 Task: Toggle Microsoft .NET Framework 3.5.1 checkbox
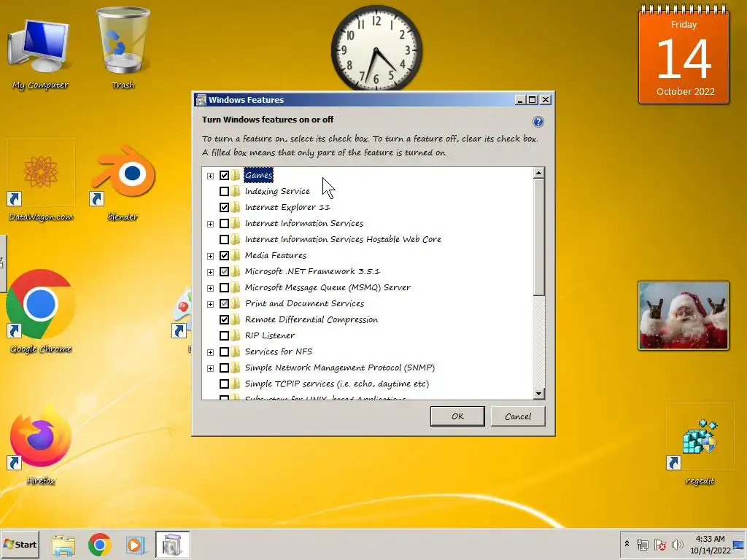224,271
